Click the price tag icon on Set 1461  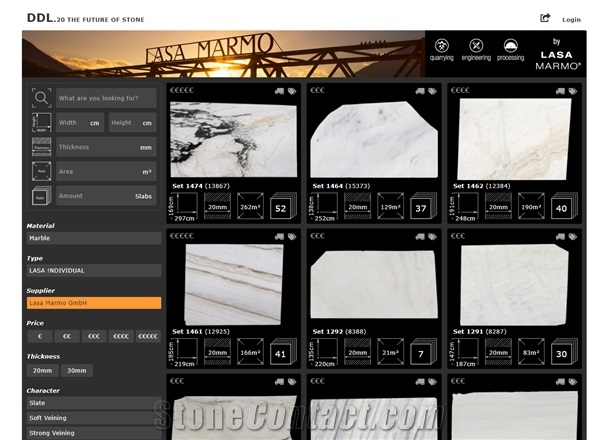click(292, 236)
